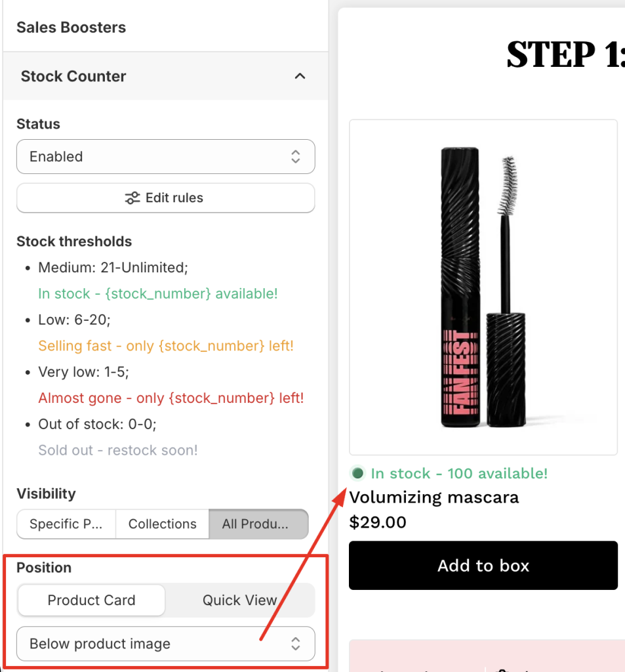Image resolution: width=625 pixels, height=672 pixels.
Task: Switch to the Quick View position tab
Action: tap(239, 600)
